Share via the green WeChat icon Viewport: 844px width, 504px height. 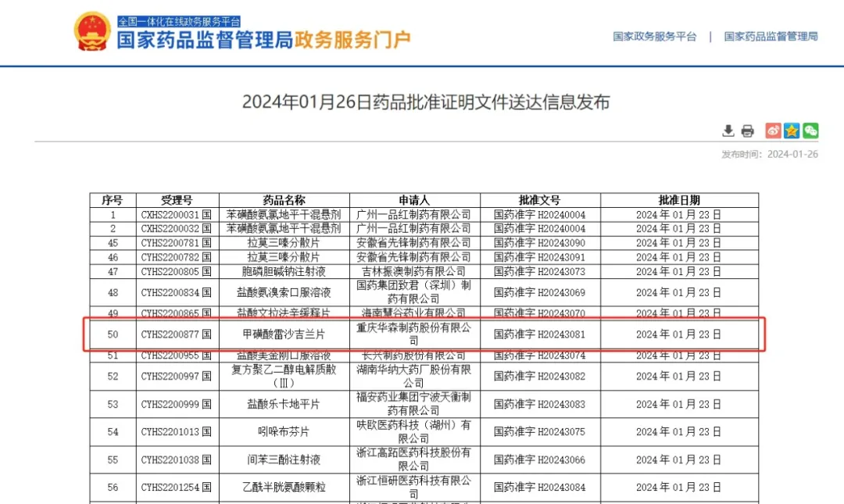click(x=810, y=130)
